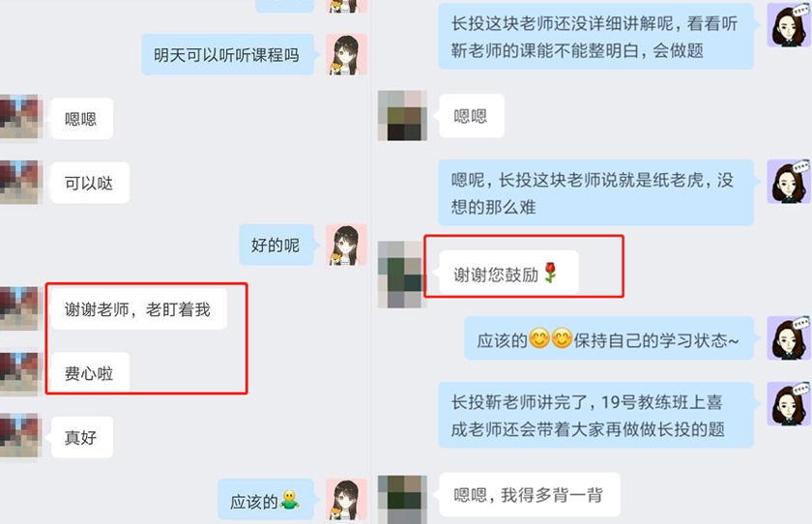Image resolution: width=812 pixels, height=524 pixels.
Task: Click the blurred avatar next to 可以哒
Action: (19, 182)
